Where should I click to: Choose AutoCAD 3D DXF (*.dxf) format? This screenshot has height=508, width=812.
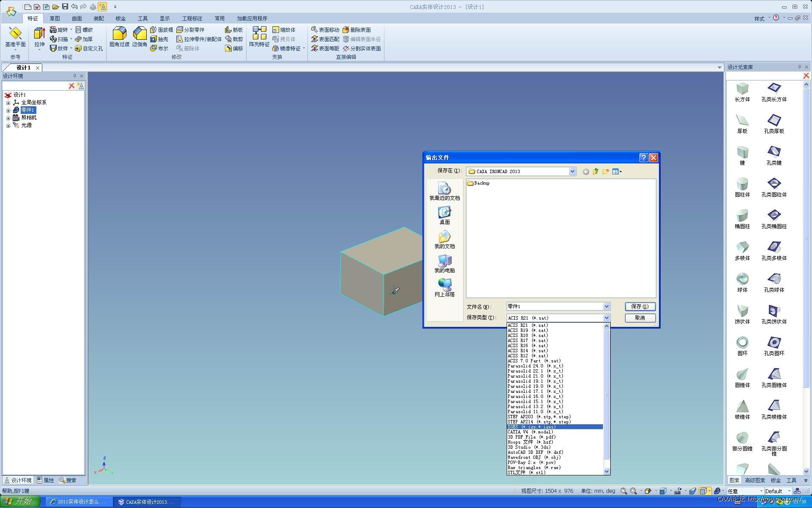pos(555,452)
